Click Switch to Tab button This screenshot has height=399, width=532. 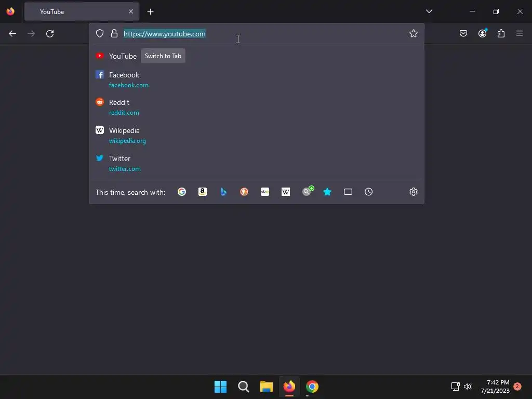163,56
